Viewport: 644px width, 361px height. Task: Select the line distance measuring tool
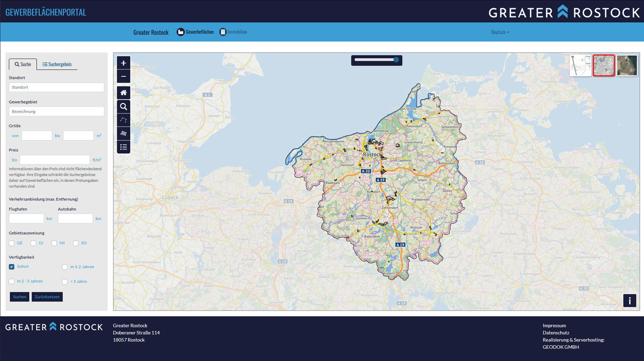point(123,120)
